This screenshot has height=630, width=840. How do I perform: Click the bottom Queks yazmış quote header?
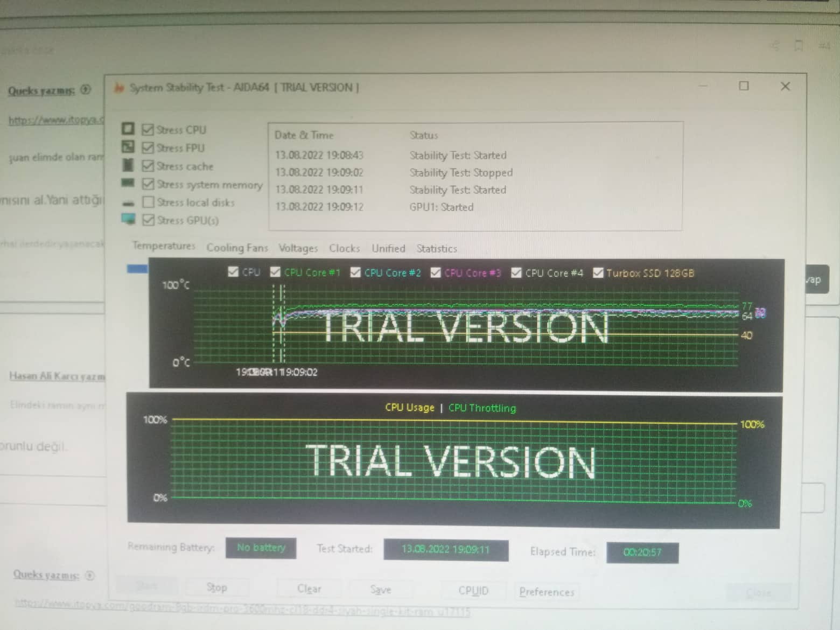(46, 575)
